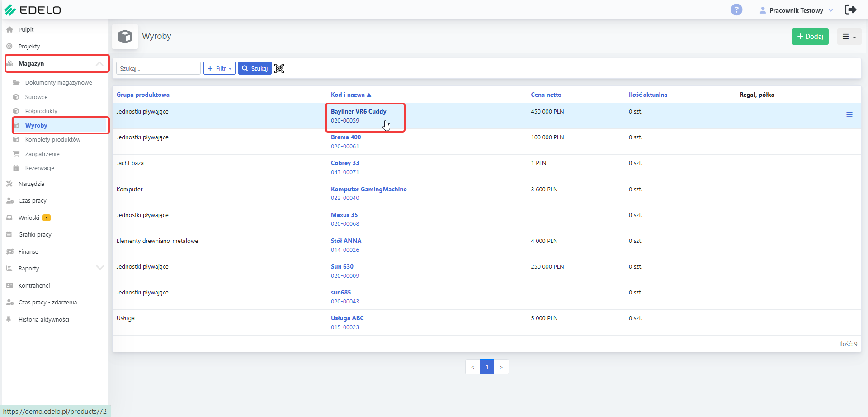Open the Filtr dropdown
This screenshot has width=868, height=417.
point(219,68)
